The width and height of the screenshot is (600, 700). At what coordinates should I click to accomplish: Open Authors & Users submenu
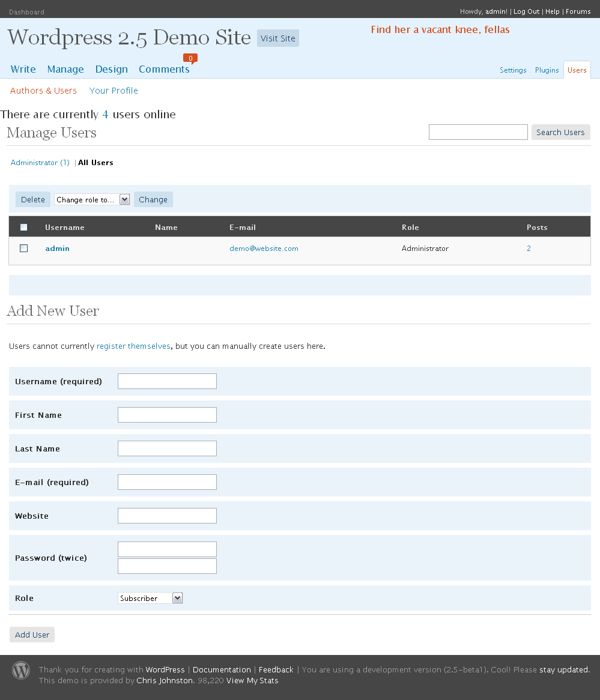tap(43, 91)
